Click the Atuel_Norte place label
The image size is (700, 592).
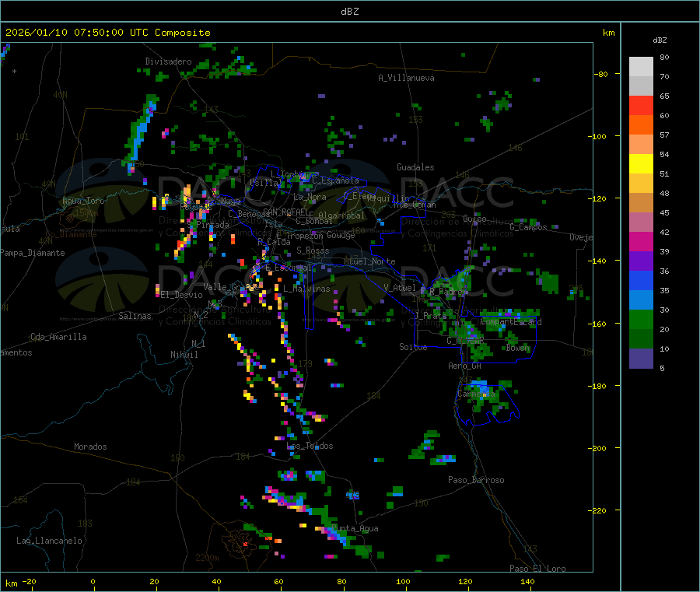pyautogui.click(x=369, y=261)
